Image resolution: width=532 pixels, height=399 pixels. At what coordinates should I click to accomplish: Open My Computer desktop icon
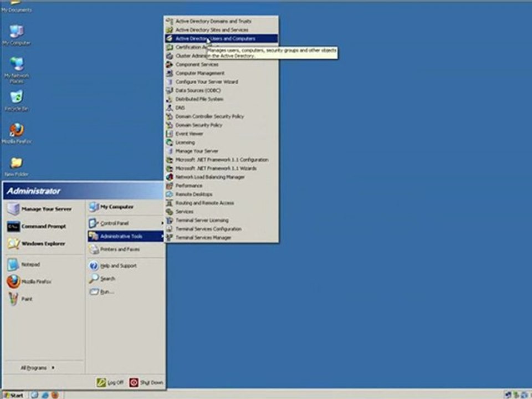coord(16,35)
